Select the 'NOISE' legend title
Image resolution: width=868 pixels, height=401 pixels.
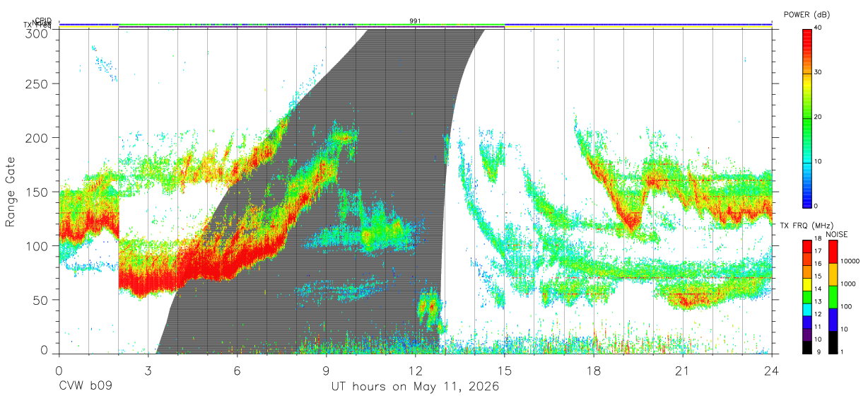pyautogui.click(x=836, y=234)
